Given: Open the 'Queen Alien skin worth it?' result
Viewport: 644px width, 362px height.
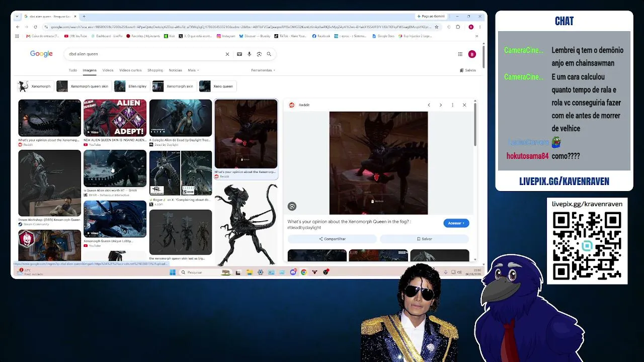Looking at the screenshot, I should tap(115, 168).
